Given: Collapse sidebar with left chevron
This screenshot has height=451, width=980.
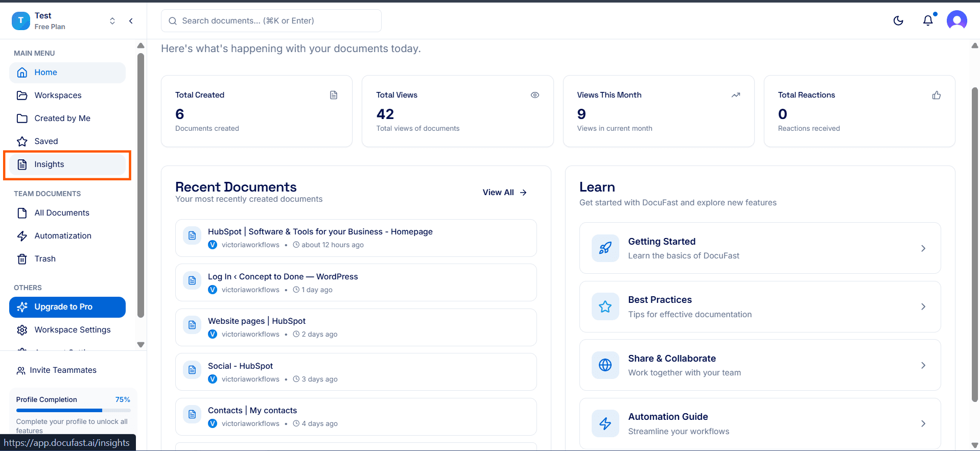Looking at the screenshot, I should (x=131, y=21).
